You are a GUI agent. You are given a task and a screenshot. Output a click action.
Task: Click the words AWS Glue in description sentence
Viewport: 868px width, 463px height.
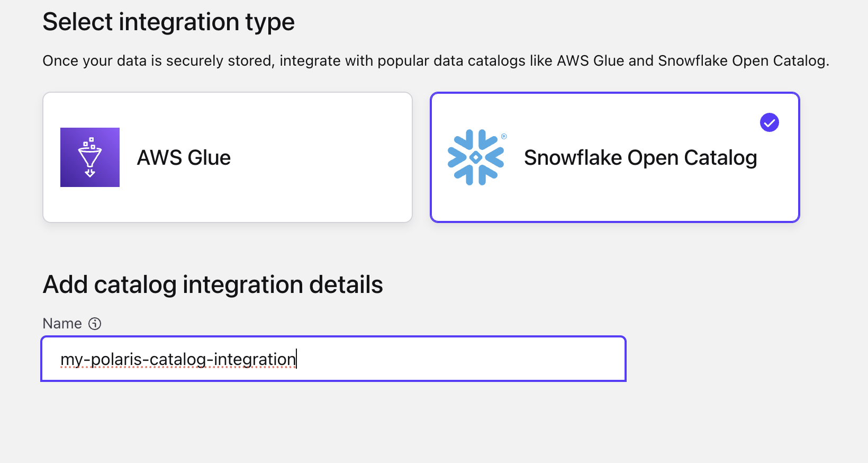[x=591, y=61]
